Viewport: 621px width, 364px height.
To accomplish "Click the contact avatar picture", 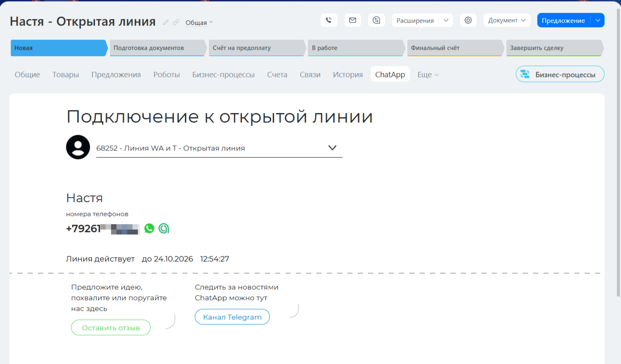I will (78, 147).
